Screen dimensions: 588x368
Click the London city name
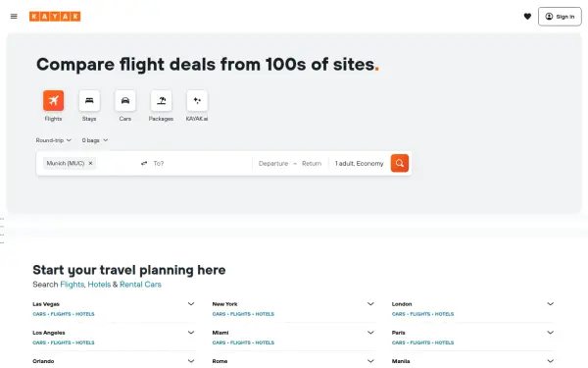tap(402, 304)
